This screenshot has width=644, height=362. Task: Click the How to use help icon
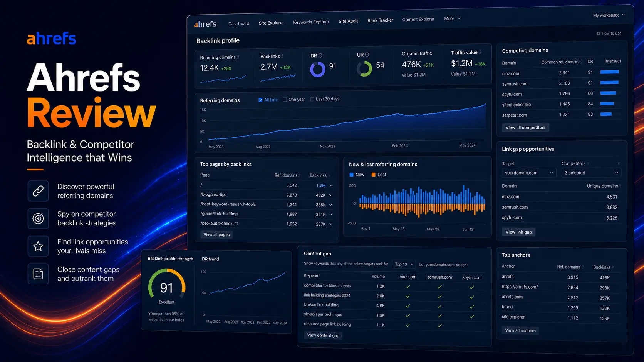point(598,33)
